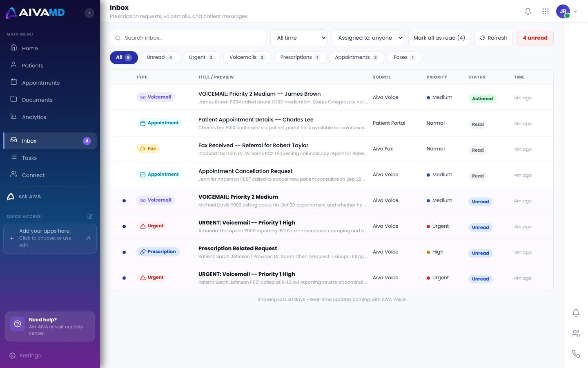588x368 pixels.
Task: Select the Unread filter tab
Action: (x=160, y=58)
